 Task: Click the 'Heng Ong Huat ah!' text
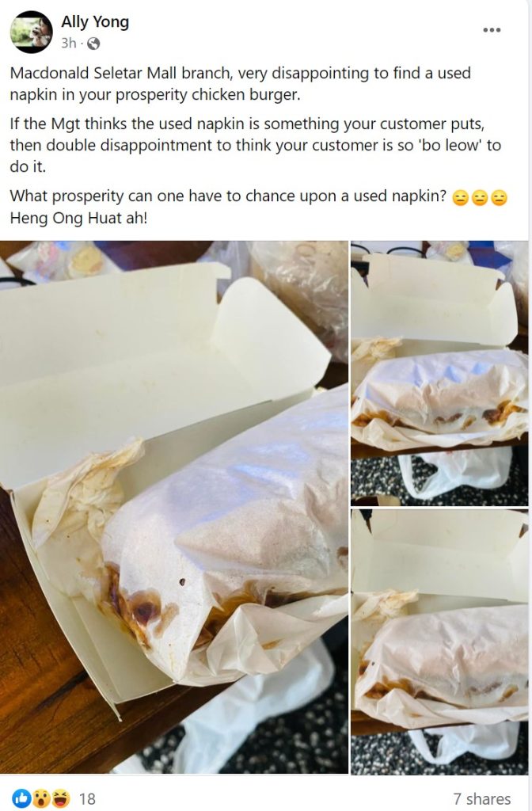coord(78,219)
